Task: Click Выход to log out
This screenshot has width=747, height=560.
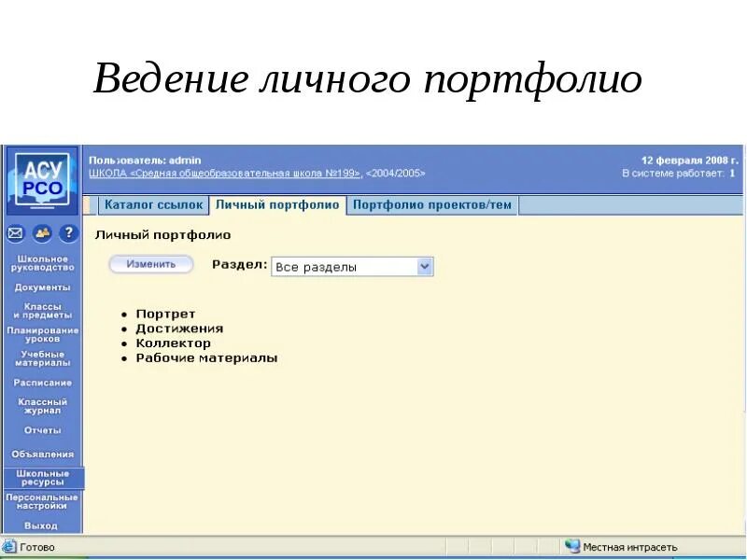Action: [41, 525]
